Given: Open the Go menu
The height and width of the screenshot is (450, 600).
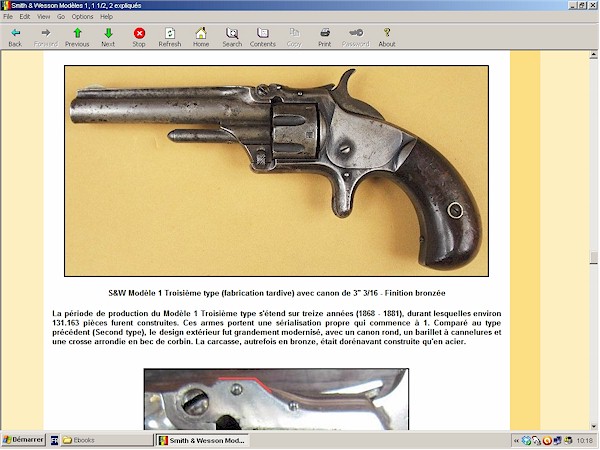Looking at the screenshot, I should click(x=61, y=16).
